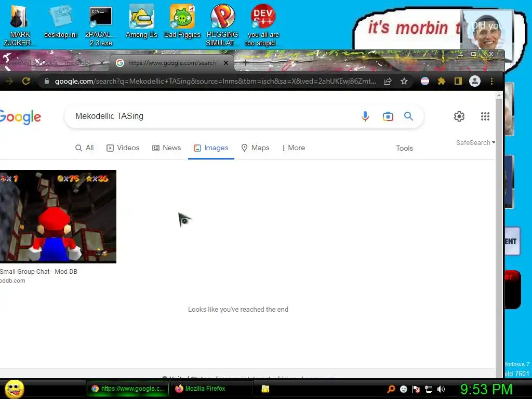Open the file explorer taskbar icon
This screenshot has height=399, width=532.
pyautogui.click(x=265, y=389)
